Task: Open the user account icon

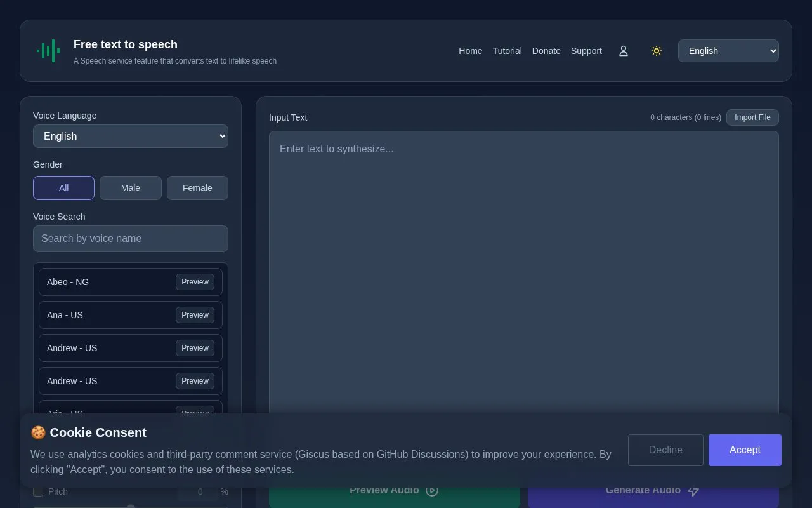Action: (623, 51)
